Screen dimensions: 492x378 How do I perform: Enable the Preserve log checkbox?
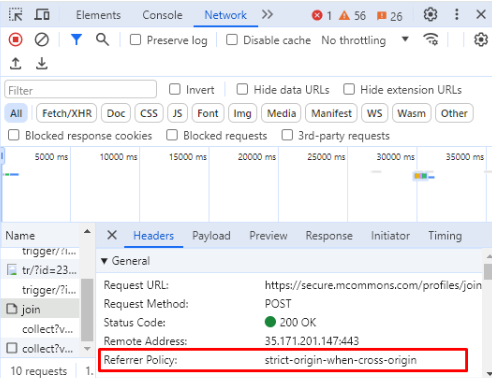tap(135, 40)
